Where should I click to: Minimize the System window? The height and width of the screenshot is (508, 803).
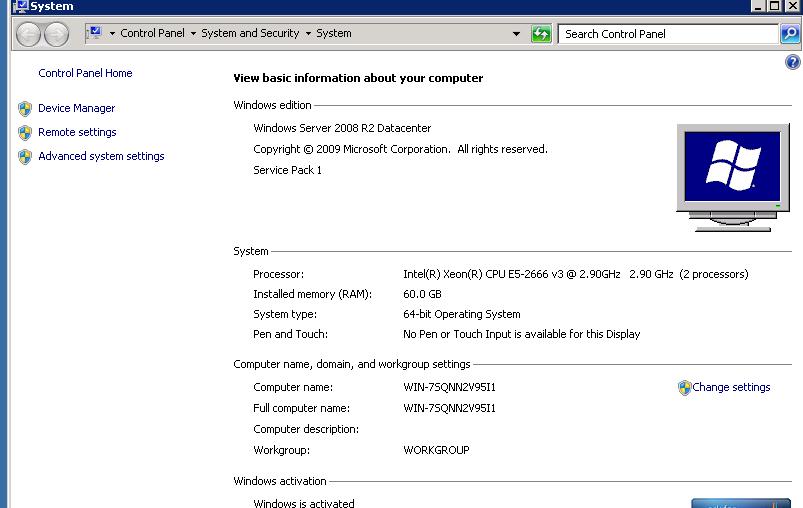[757, 6]
